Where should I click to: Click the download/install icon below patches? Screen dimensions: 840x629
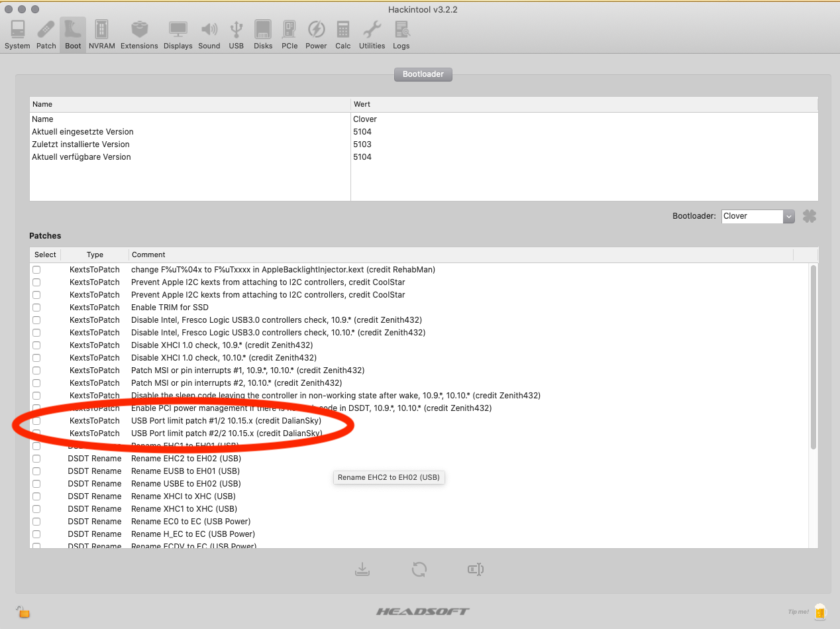[362, 569]
